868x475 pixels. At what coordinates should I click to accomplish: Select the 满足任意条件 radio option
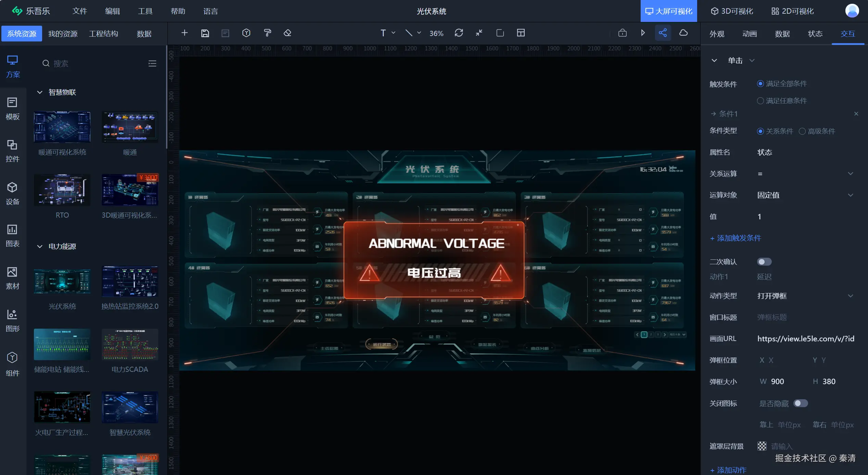click(x=760, y=101)
